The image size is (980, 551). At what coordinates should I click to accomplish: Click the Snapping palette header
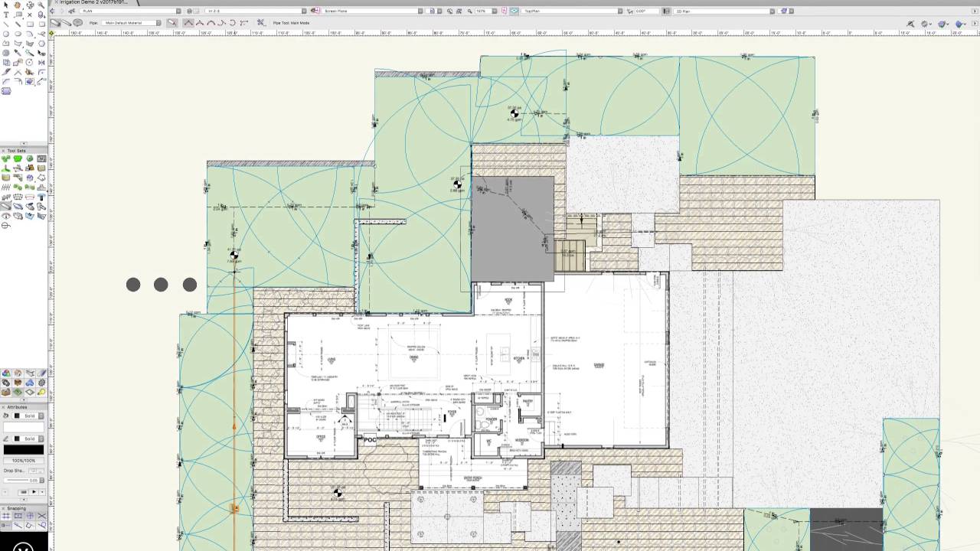tap(24, 508)
